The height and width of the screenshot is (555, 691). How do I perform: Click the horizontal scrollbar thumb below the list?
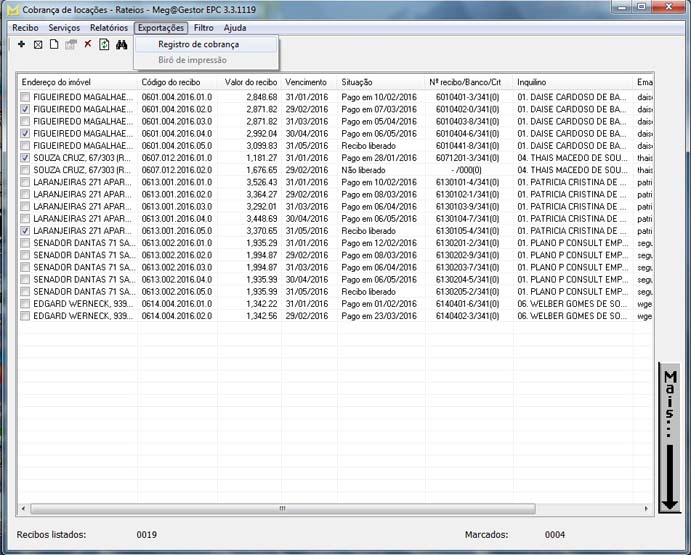tap(282, 509)
